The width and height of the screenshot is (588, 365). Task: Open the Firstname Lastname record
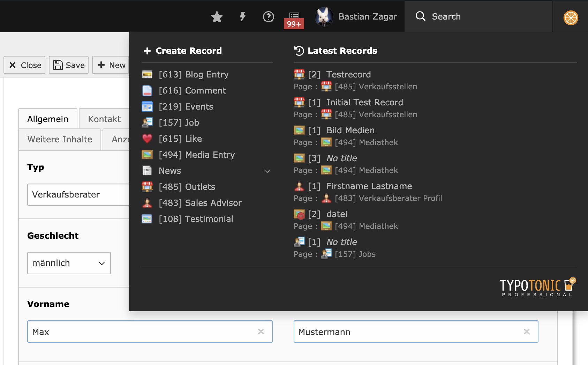(x=369, y=186)
